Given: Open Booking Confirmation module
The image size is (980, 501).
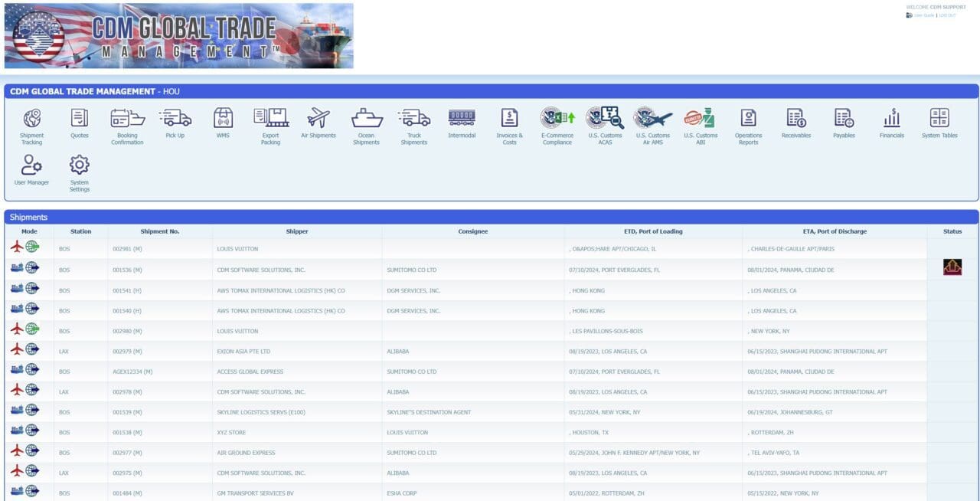Looking at the screenshot, I should [127, 126].
